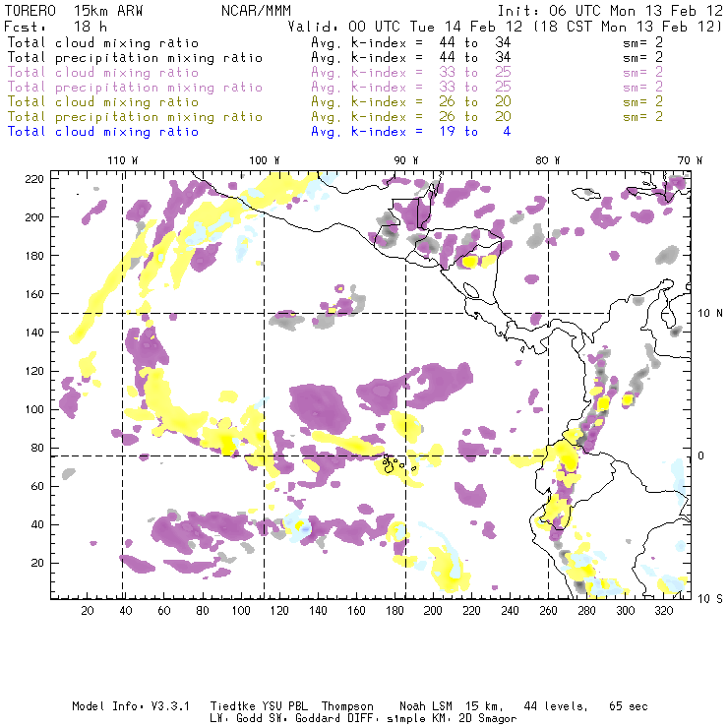Click '70 W' longitude label above map
Viewport: 728px width, 728px height.
(690, 160)
